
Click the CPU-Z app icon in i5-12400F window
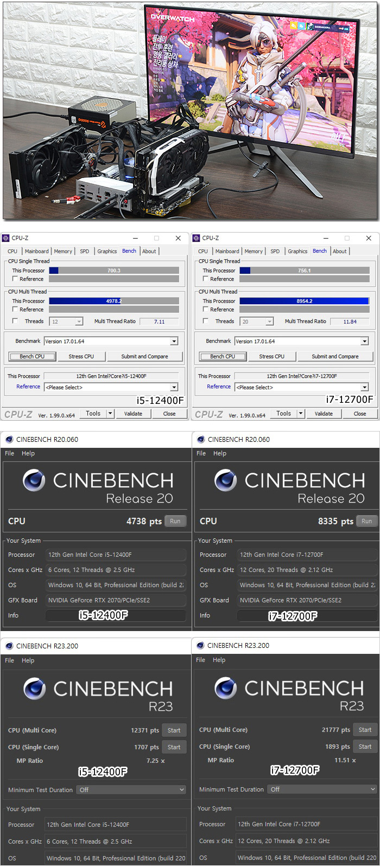point(6,238)
